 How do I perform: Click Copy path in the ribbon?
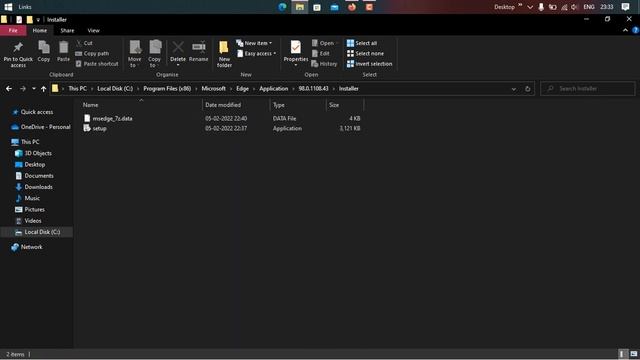[92, 53]
